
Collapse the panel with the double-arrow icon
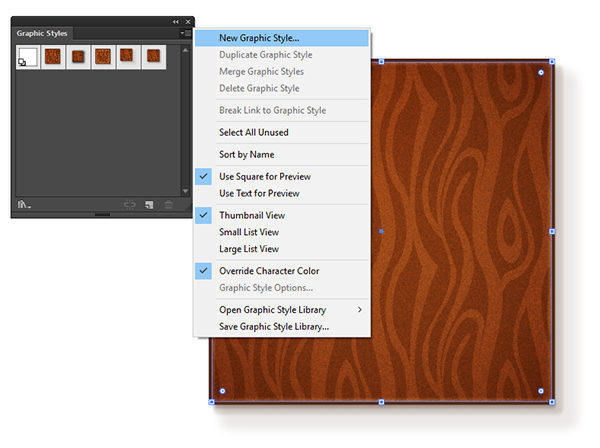[176, 21]
